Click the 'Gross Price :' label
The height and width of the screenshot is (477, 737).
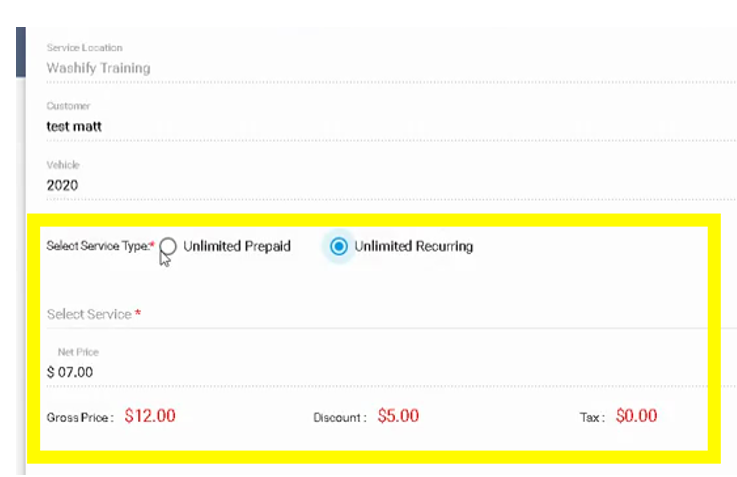80,417
